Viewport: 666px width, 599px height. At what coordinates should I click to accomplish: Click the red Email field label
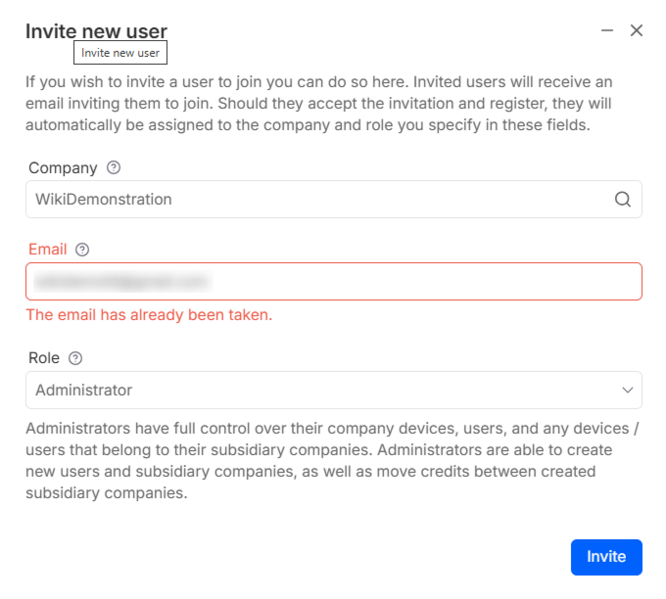(47, 249)
